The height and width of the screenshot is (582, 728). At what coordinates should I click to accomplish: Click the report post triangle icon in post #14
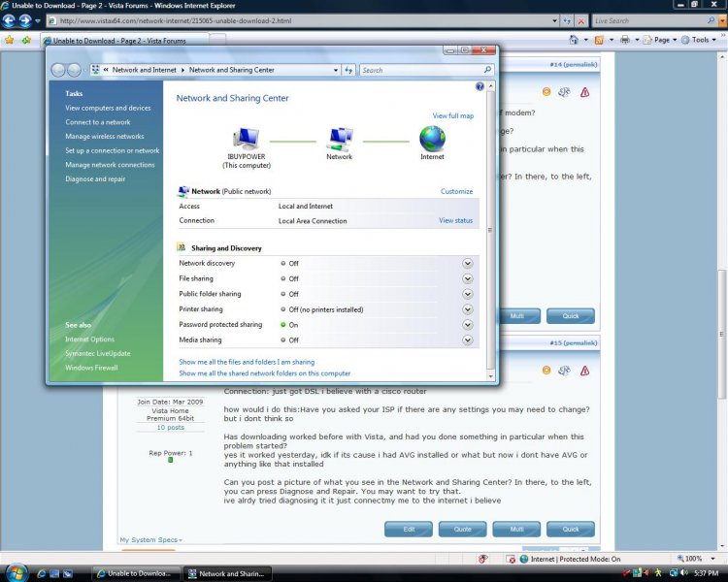tap(584, 92)
